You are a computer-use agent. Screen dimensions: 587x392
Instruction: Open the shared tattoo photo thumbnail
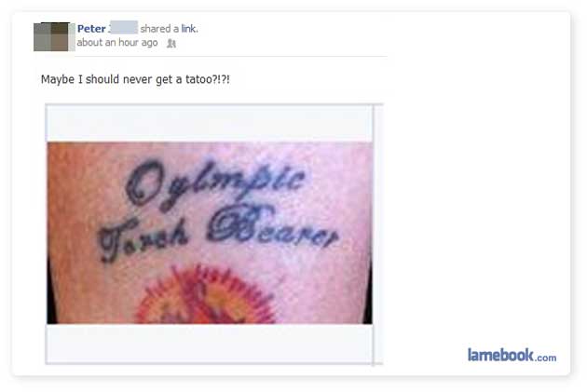(x=210, y=233)
